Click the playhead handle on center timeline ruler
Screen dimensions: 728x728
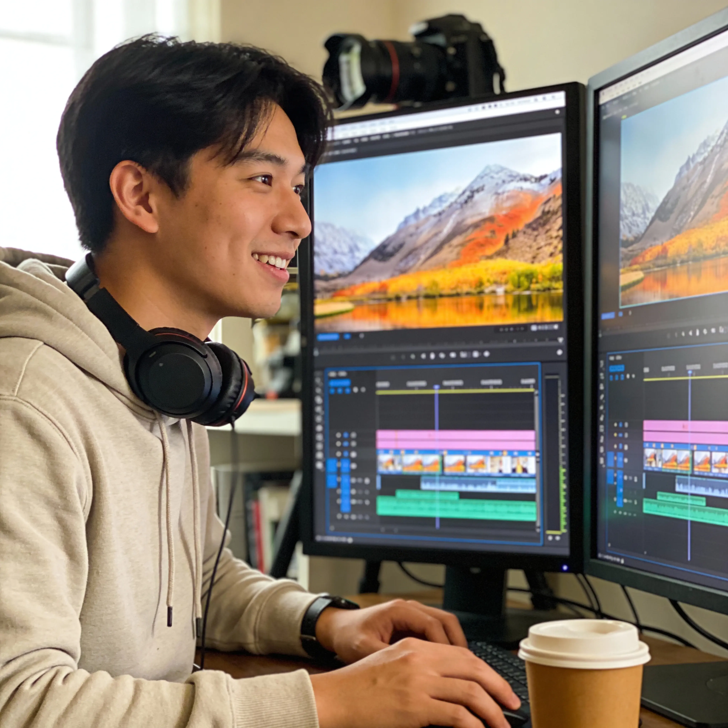point(436,387)
